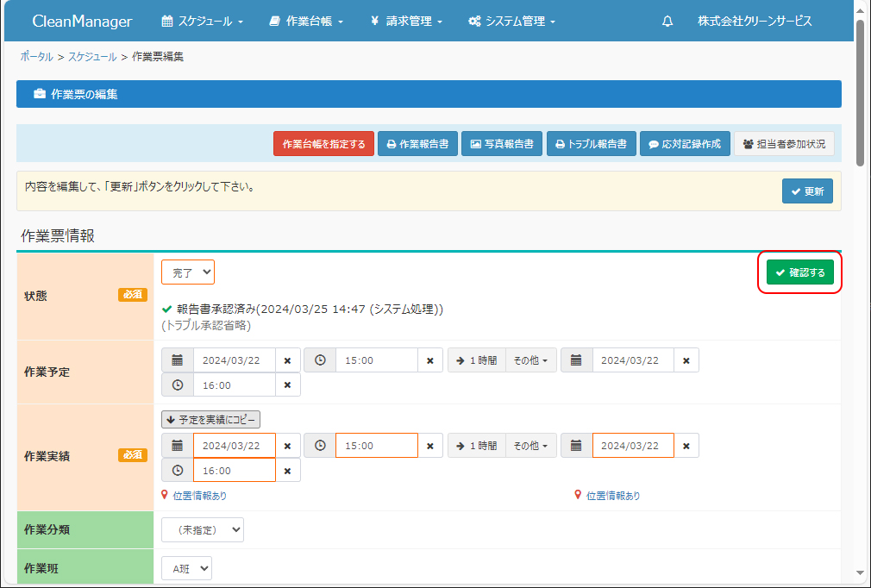Click calendar icon for actual end date
The image size is (871, 588).
(x=576, y=446)
